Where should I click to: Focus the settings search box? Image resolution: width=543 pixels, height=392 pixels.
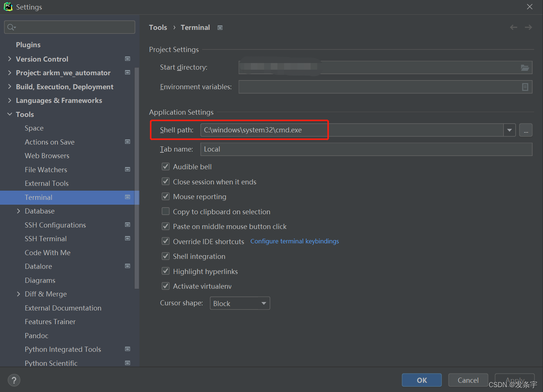pyautogui.click(x=69, y=27)
